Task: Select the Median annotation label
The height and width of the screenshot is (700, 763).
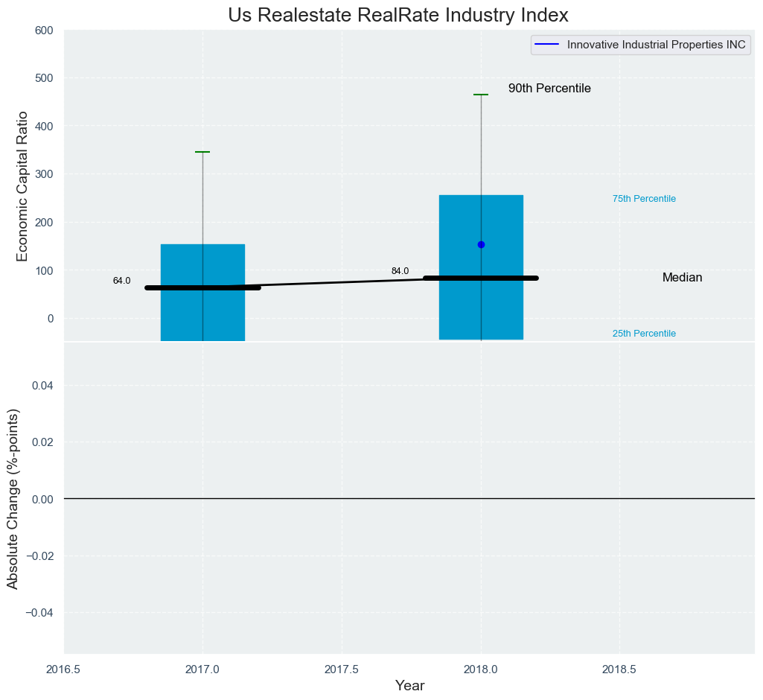Action: click(682, 278)
